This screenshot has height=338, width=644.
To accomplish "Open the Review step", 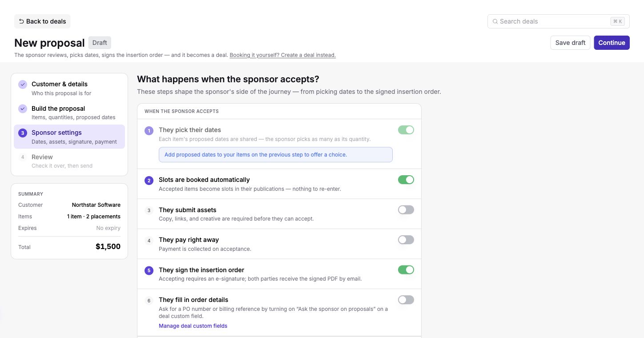I will point(69,161).
